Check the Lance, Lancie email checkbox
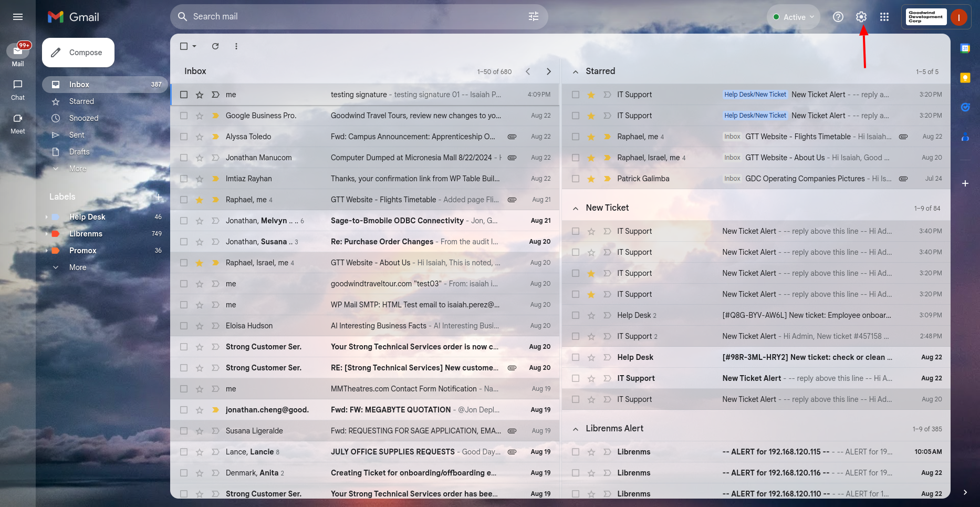Screen dimensions: 980x507 point(184,452)
